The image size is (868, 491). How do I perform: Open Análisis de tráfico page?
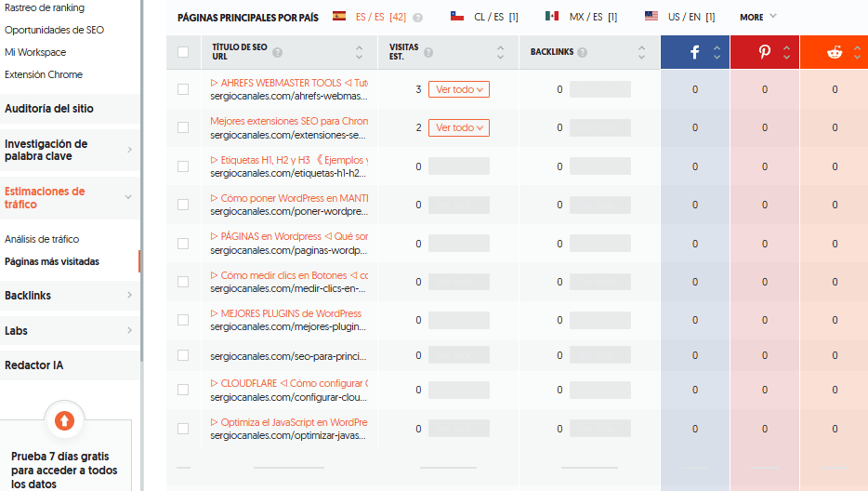42,239
